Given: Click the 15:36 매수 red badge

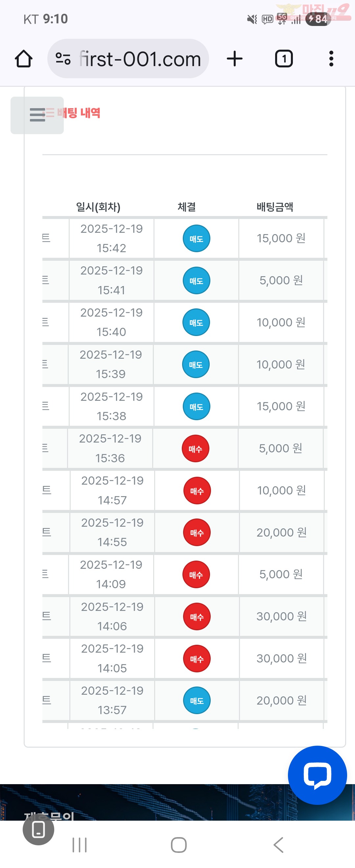Looking at the screenshot, I should coord(195,448).
